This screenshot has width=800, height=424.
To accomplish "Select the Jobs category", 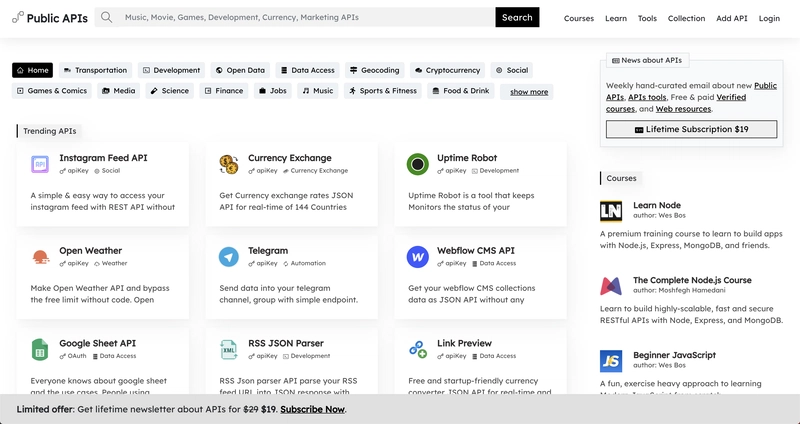I will tap(272, 91).
